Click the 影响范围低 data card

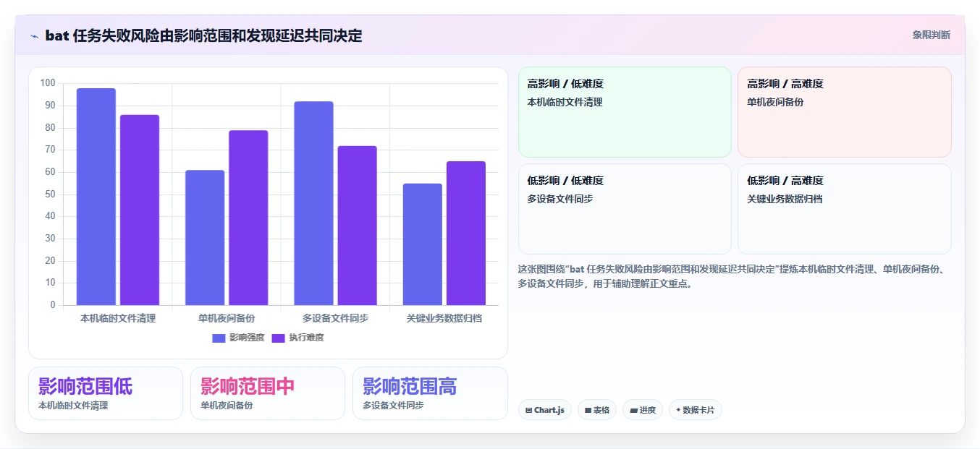[x=106, y=393]
